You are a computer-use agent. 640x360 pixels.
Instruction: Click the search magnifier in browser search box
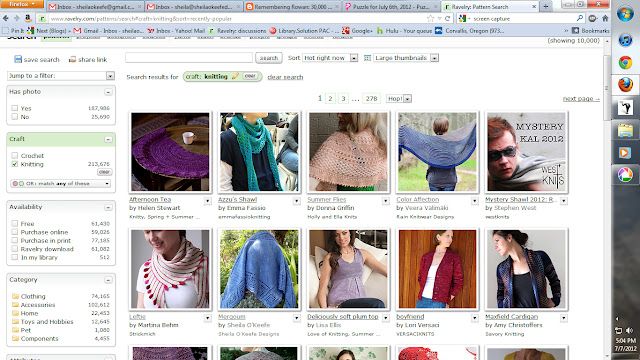(x=580, y=18)
